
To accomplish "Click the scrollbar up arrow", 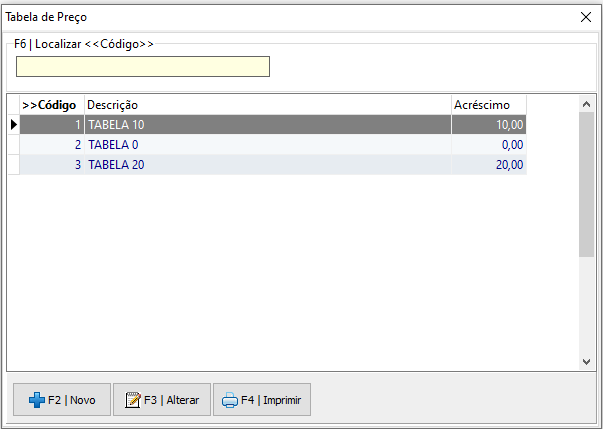I will click(x=587, y=103).
